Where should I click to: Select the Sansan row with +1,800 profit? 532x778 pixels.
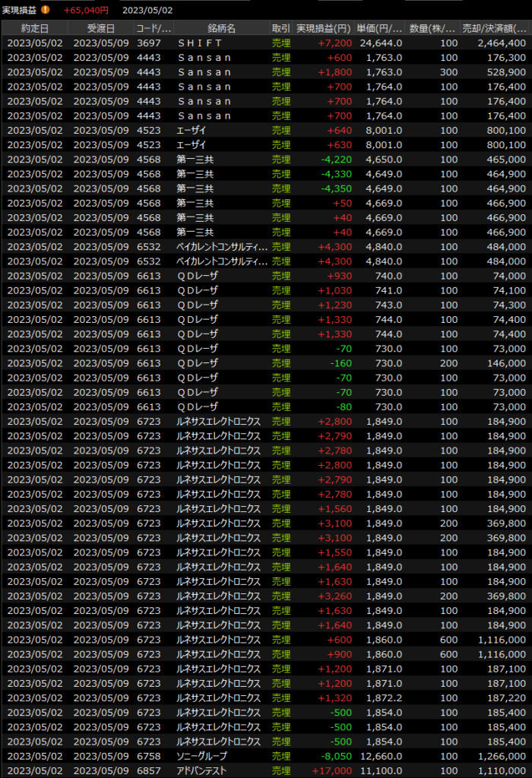pyautogui.click(x=266, y=72)
